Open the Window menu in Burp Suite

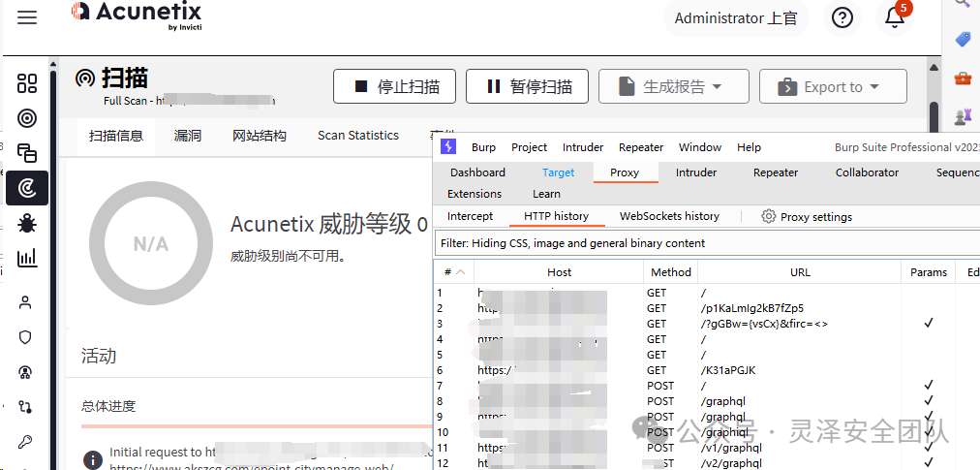coord(700,147)
